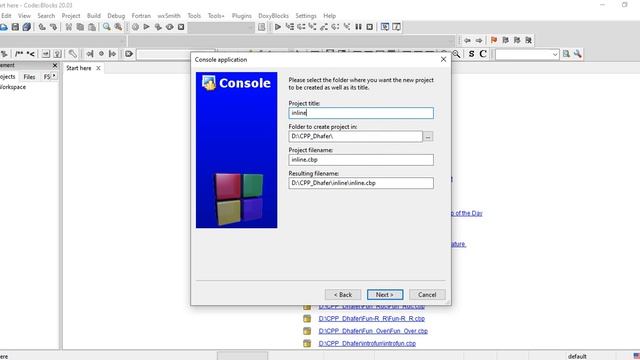Click the Folder to create project in field
The height and width of the screenshot is (360, 640).
click(x=355, y=136)
